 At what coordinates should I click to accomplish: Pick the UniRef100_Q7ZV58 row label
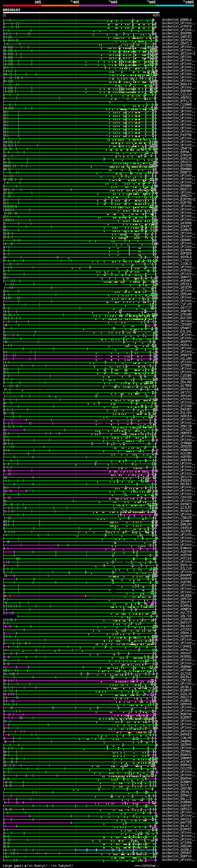pos(177,843)
